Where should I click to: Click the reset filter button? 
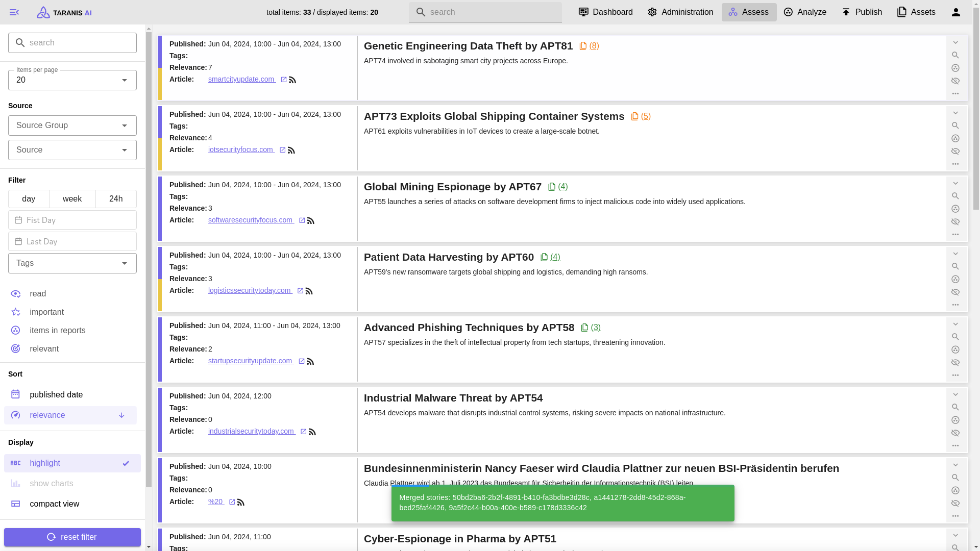(x=72, y=537)
